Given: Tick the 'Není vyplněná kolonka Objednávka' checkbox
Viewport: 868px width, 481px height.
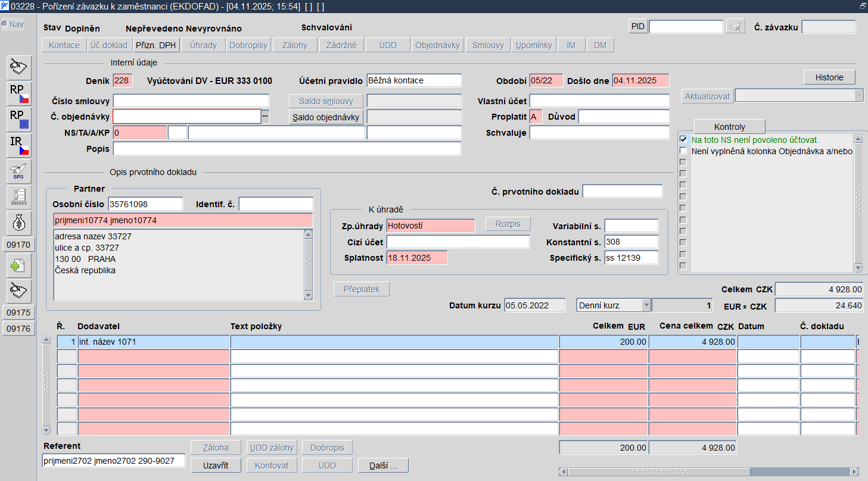Looking at the screenshot, I should (683, 151).
